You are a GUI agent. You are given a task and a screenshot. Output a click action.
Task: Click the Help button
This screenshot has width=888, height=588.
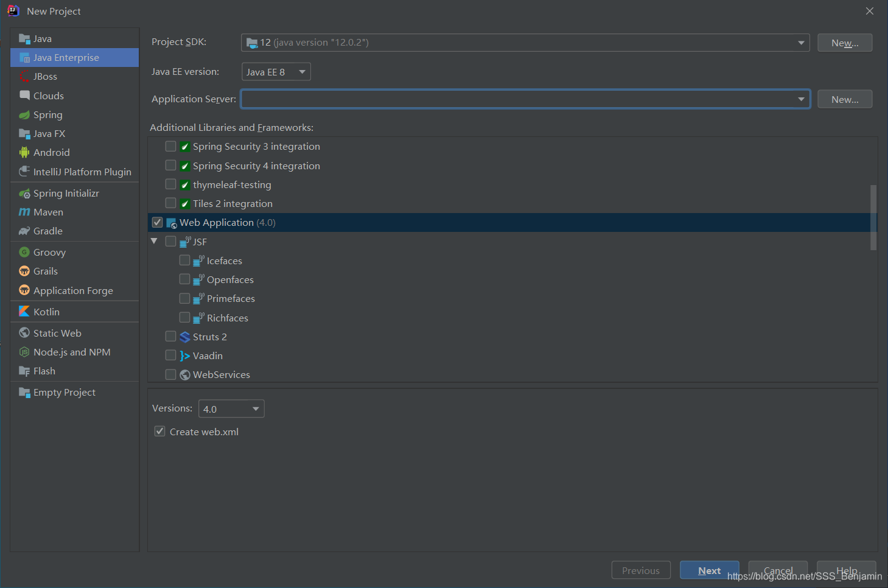pos(847,570)
